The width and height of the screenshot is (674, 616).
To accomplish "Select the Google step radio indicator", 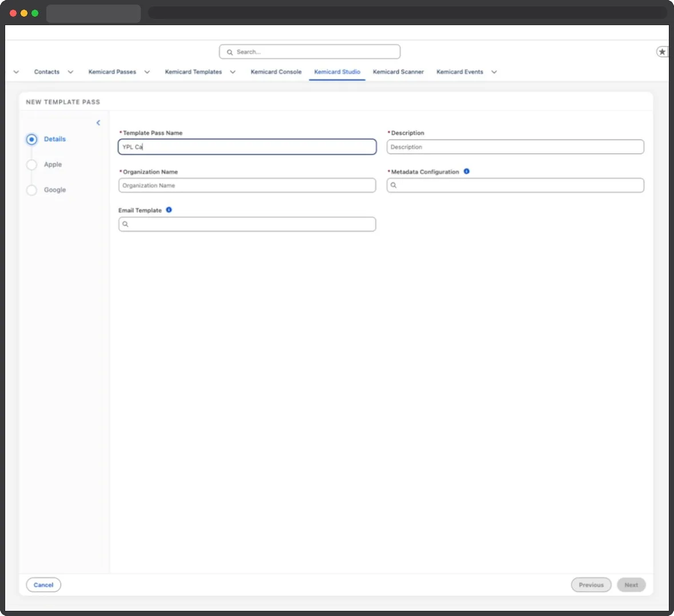I will [x=31, y=190].
